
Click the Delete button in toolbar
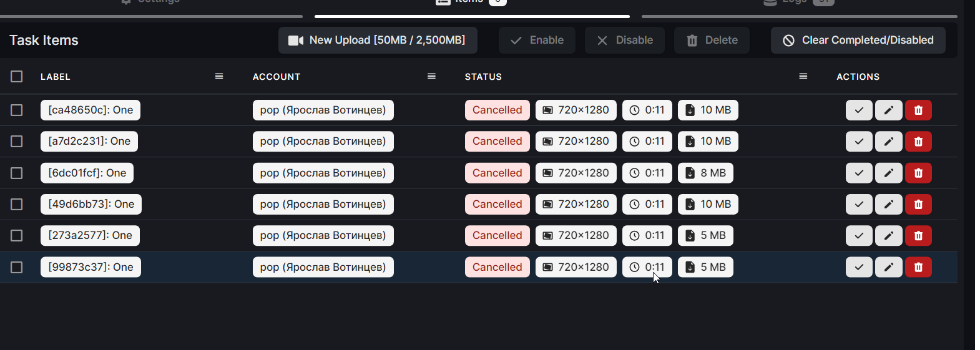pos(712,40)
